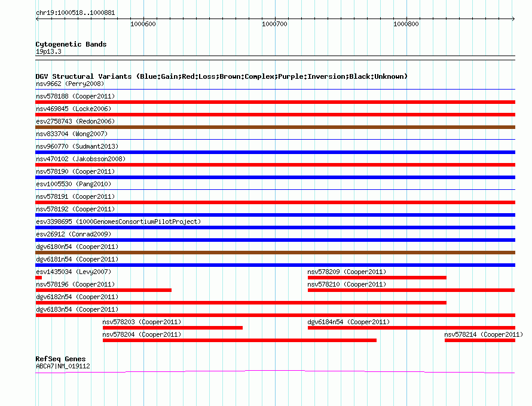The width and height of the screenshot is (532, 406).
Task: Click the 1000600 ruler tick label
Action: 143,24
